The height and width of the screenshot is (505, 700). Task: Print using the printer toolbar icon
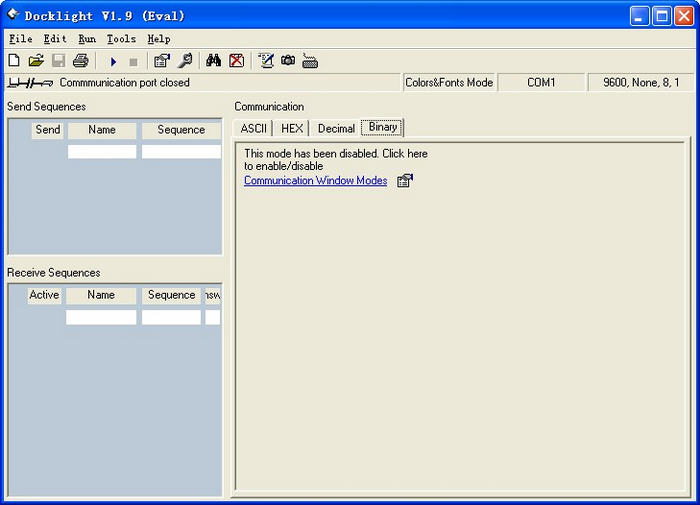(80, 60)
